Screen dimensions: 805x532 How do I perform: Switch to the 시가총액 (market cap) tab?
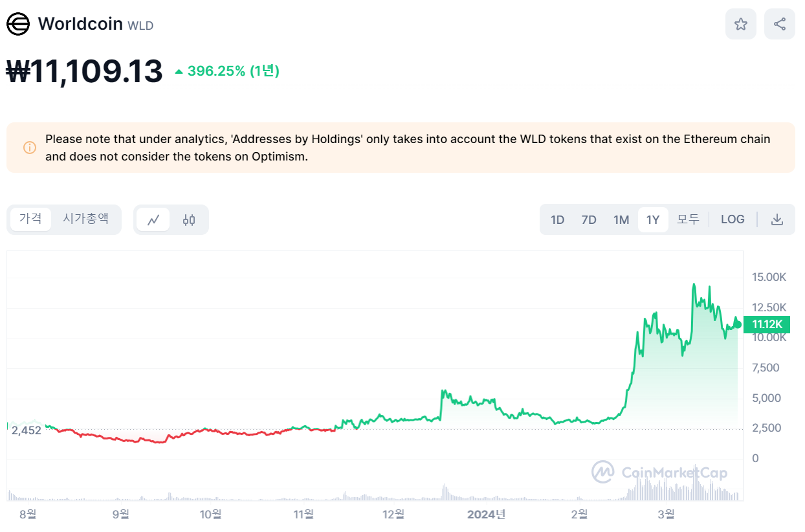click(85, 219)
